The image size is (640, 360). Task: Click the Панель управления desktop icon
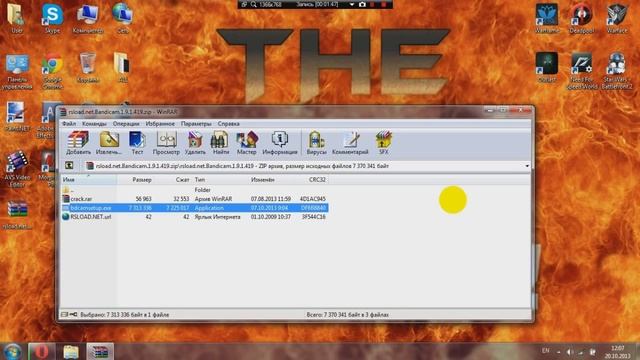(x=17, y=72)
